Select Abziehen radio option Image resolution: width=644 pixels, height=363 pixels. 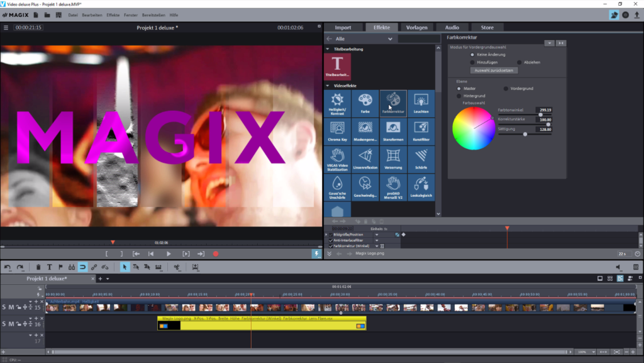coord(519,62)
